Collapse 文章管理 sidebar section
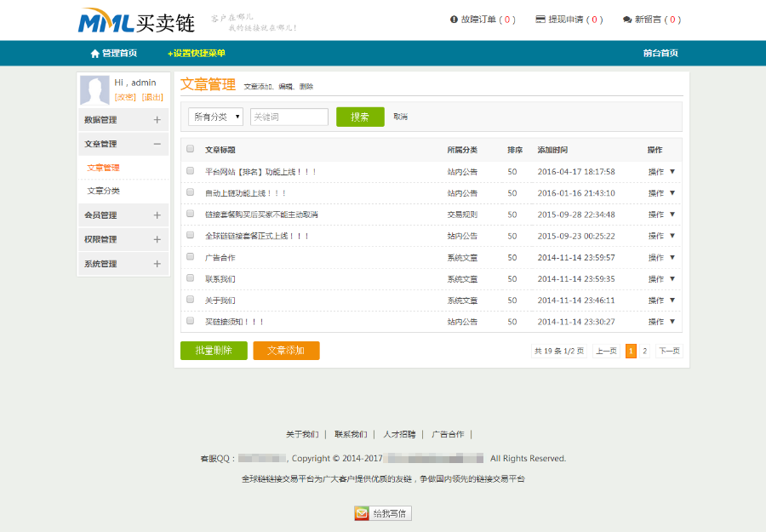 pos(157,144)
